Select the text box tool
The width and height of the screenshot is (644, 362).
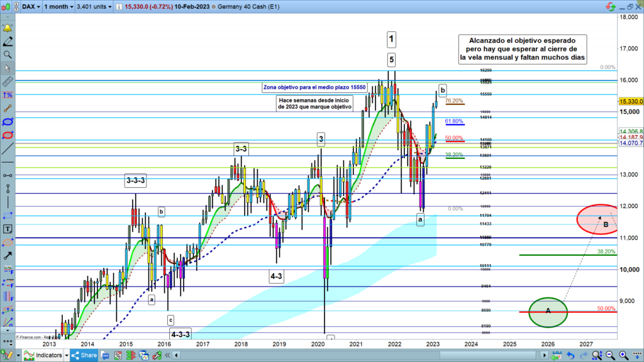(8, 229)
